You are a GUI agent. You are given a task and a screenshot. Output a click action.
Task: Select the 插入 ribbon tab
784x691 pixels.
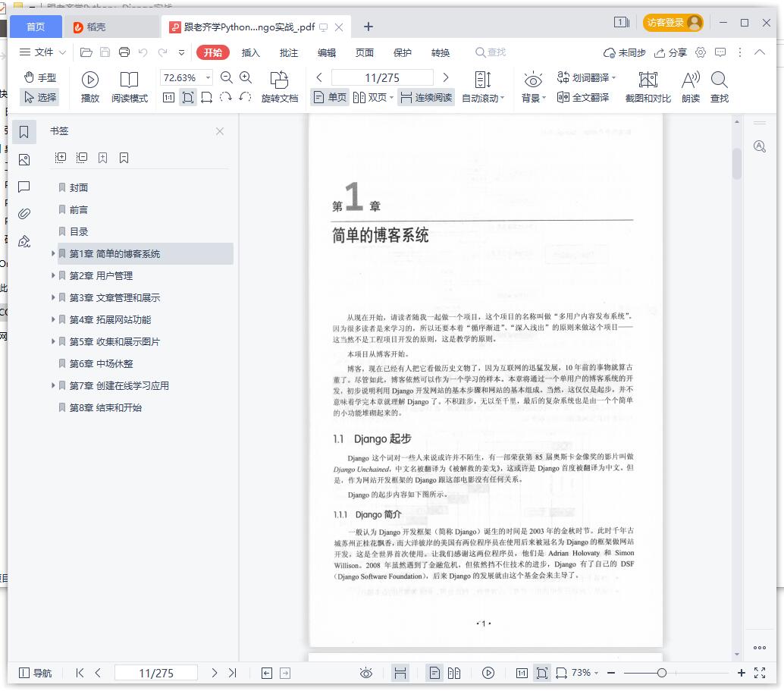pyautogui.click(x=250, y=52)
